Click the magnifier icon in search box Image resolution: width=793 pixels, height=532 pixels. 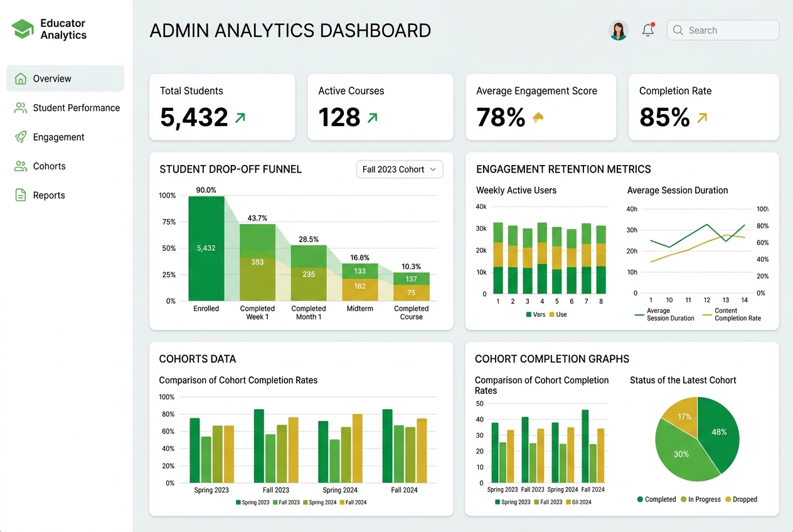(678, 30)
